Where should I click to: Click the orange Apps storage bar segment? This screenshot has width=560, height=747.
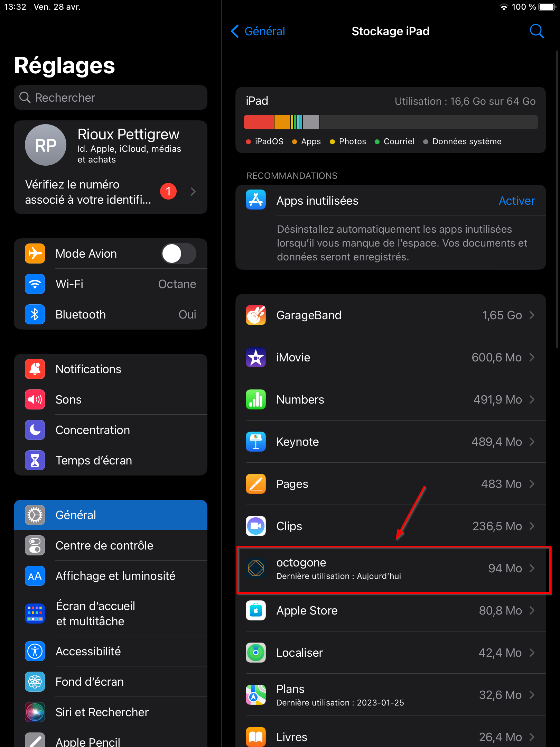pyautogui.click(x=282, y=122)
